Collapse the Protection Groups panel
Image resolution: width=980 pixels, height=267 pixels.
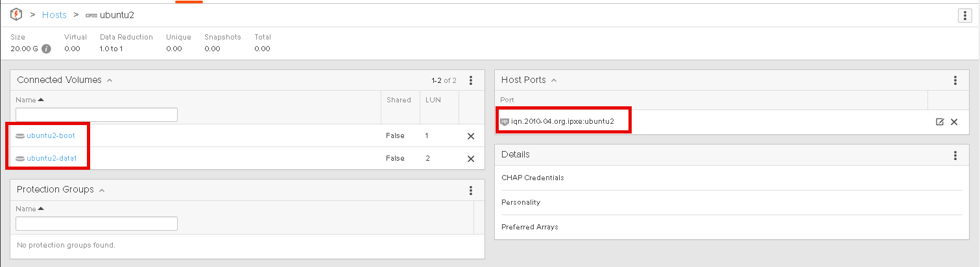(102, 190)
